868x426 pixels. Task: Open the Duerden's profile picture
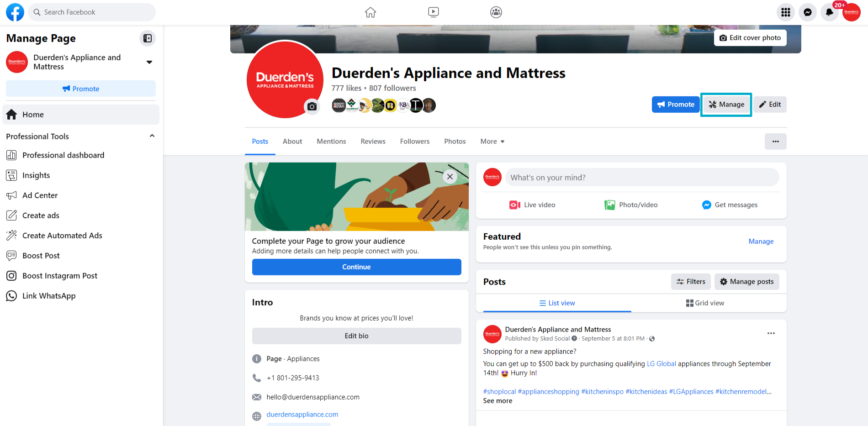(x=285, y=79)
